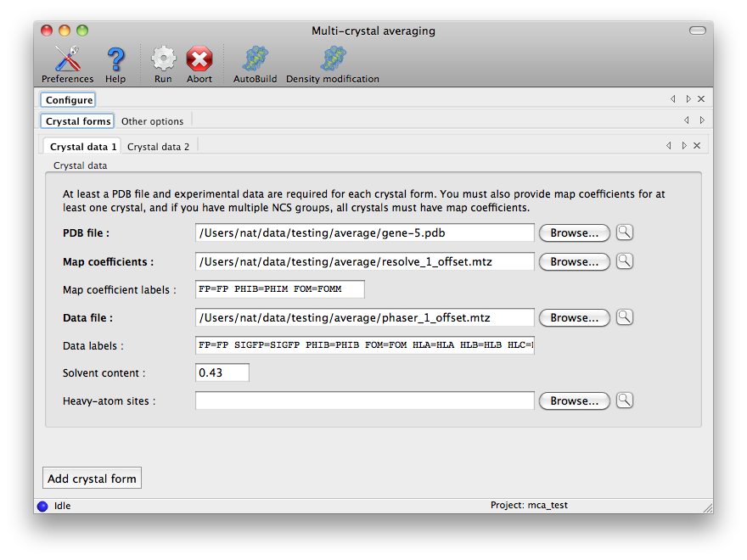Click magnifier icon next to Map coefficients

625,261
